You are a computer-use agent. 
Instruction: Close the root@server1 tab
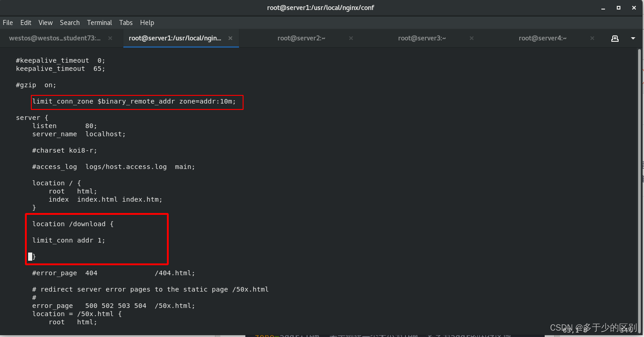(231, 39)
